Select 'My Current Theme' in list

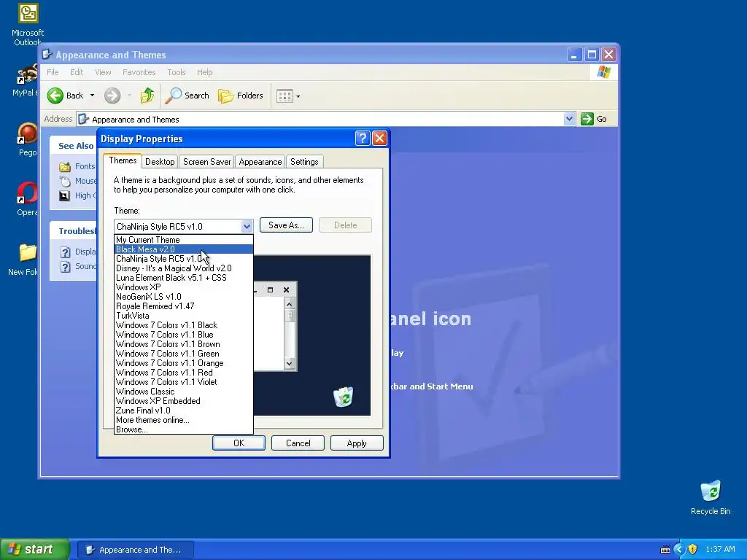pyautogui.click(x=183, y=240)
